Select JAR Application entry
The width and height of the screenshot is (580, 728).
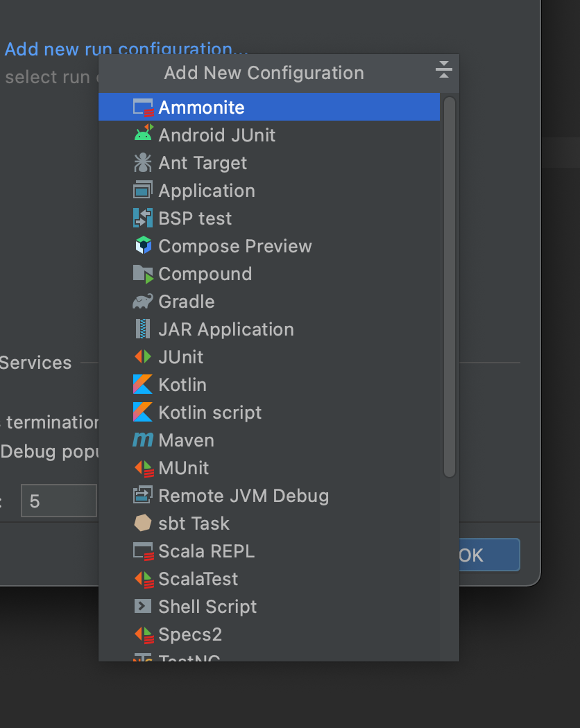click(269, 329)
